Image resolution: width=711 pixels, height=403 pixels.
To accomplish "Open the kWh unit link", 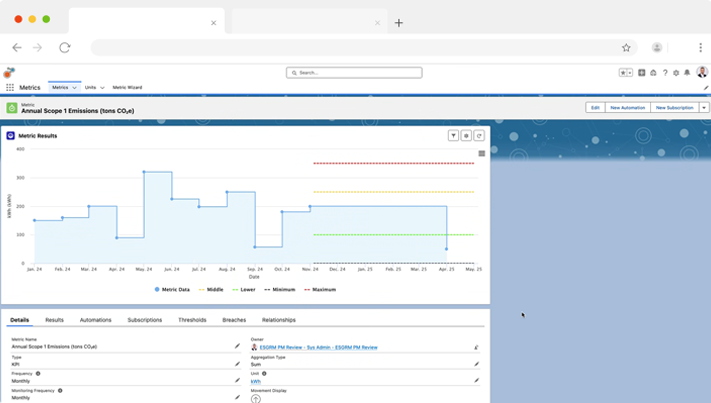I will click(x=256, y=380).
